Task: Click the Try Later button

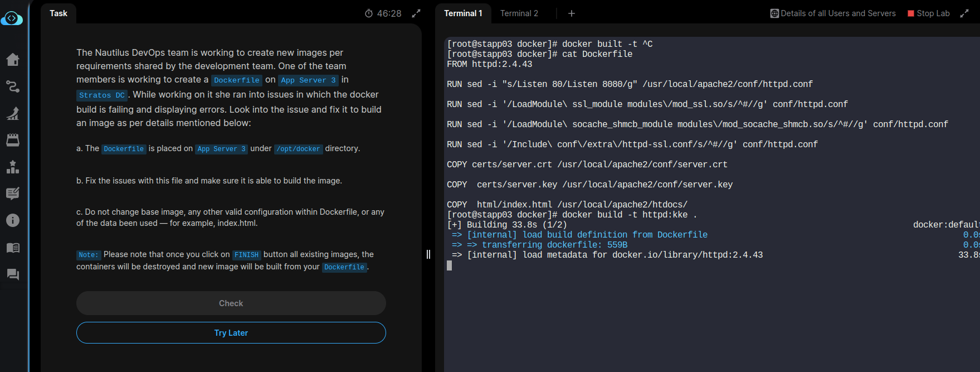Action: point(231,333)
